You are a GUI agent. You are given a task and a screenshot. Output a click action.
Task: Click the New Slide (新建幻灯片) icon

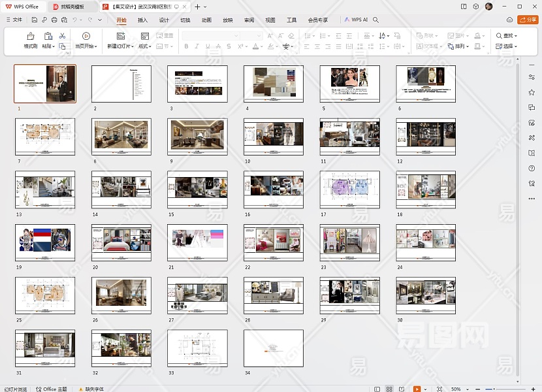point(120,36)
